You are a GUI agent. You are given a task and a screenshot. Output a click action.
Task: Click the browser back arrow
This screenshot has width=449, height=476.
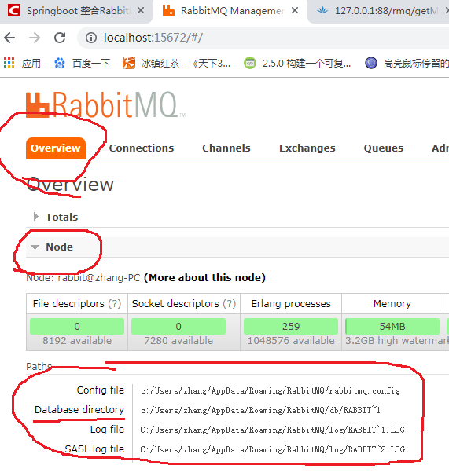click(9, 38)
